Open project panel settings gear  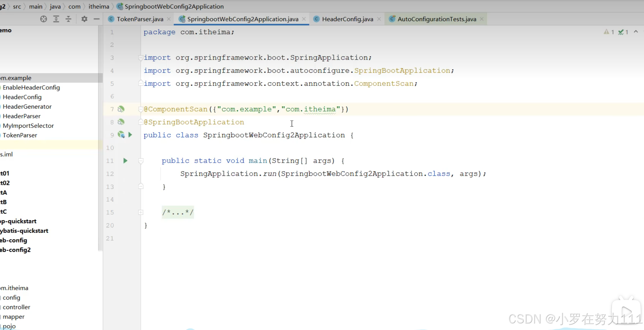click(84, 19)
